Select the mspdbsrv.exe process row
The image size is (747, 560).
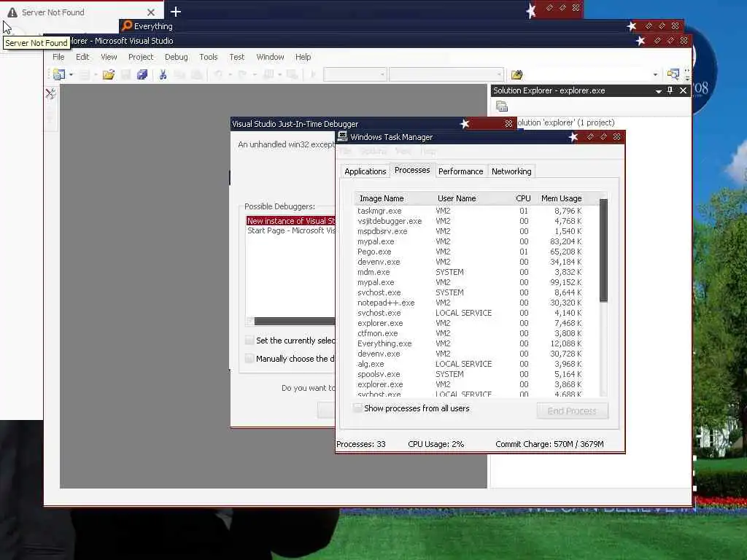(469, 231)
